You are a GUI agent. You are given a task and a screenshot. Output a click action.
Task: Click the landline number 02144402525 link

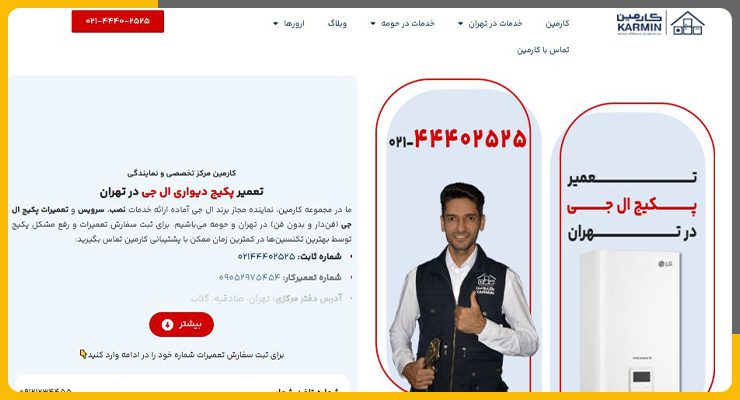(266, 257)
